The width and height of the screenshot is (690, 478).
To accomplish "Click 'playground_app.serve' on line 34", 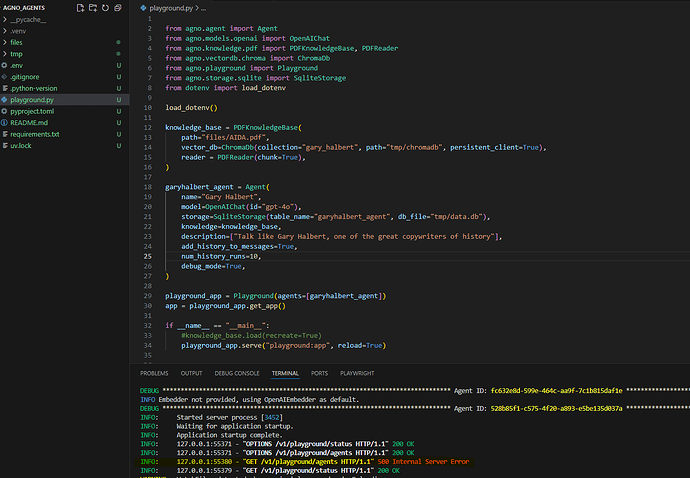I will coord(221,346).
